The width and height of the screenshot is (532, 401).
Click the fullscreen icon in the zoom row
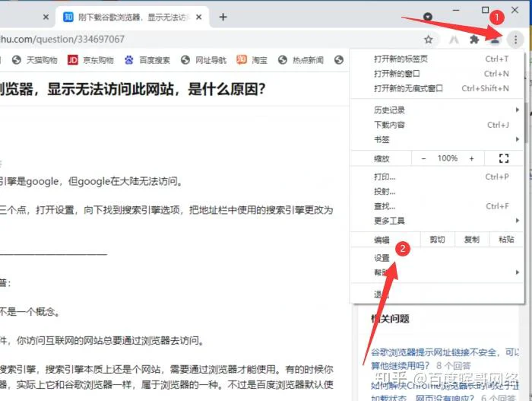point(503,158)
